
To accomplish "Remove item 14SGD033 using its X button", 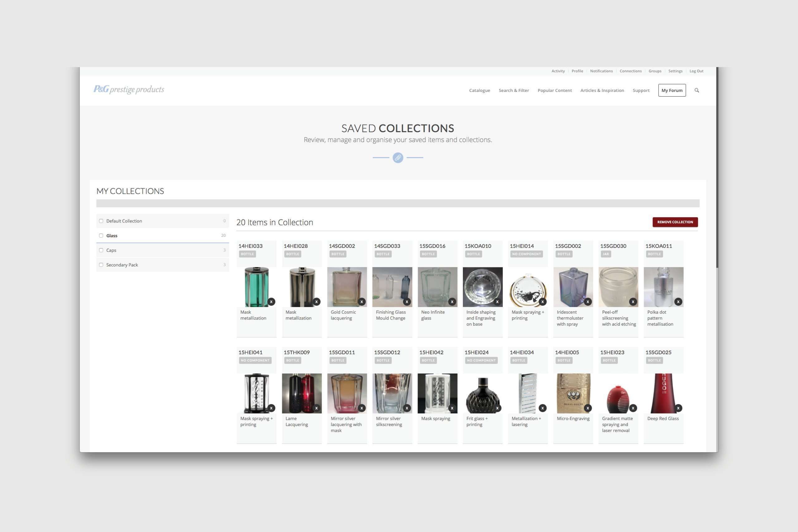I will coord(407,302).
